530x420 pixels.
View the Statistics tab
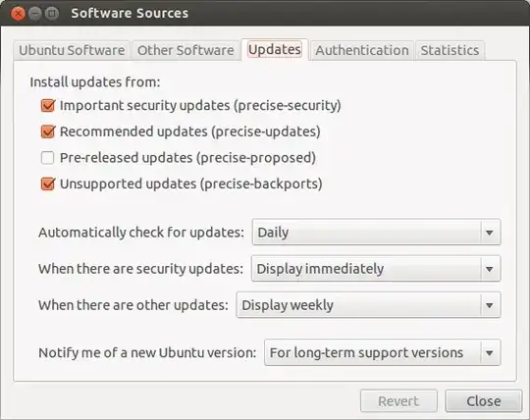[x=450, y=50]
